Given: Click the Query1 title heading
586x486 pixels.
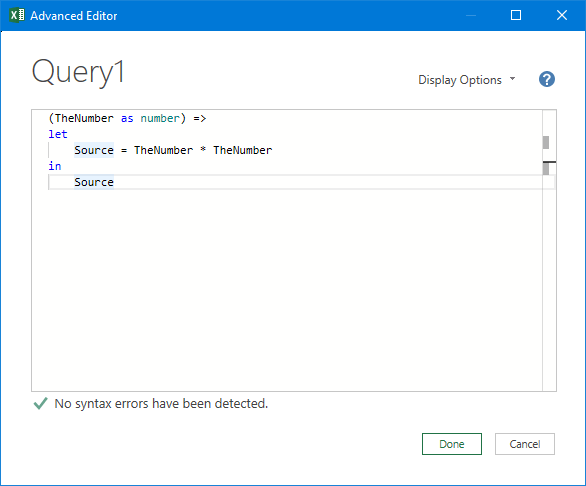Looking at the screenshot, I should click(78, 72).
